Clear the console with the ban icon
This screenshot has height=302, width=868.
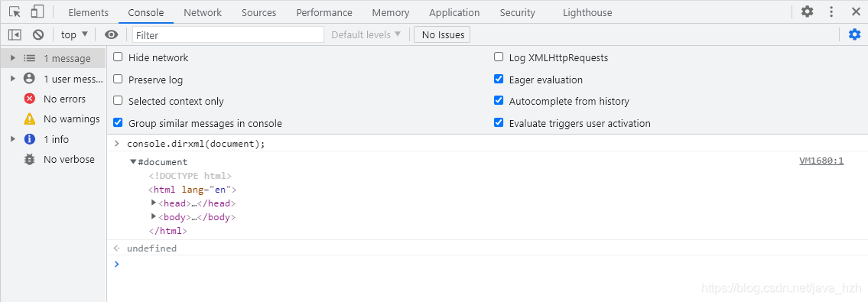coord(38,35)
